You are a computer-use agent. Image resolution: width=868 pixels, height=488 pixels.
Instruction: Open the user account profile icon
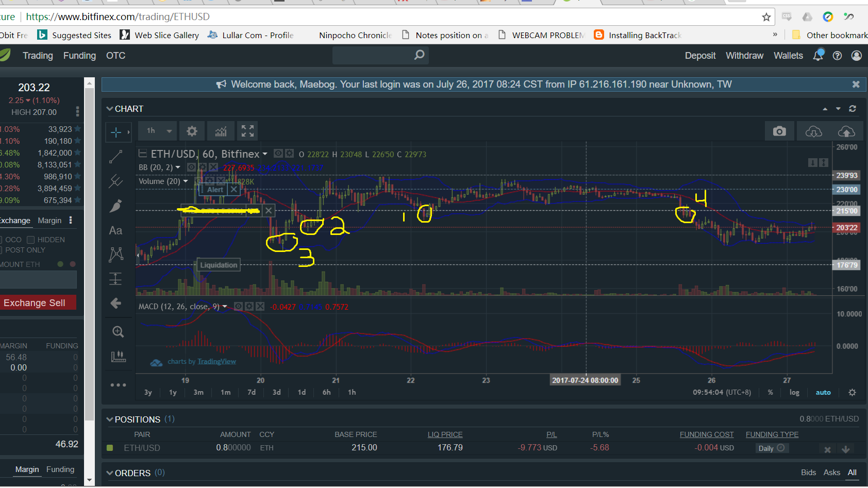(x=857, y=56)
